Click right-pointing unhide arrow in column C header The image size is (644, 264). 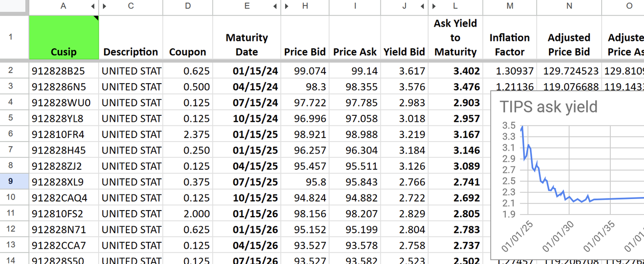(105, 6)
